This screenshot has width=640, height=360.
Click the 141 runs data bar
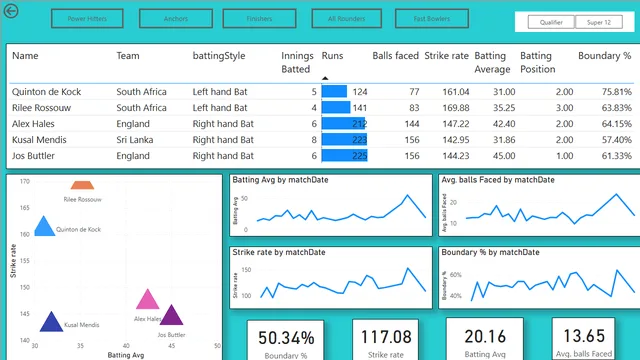336,107
